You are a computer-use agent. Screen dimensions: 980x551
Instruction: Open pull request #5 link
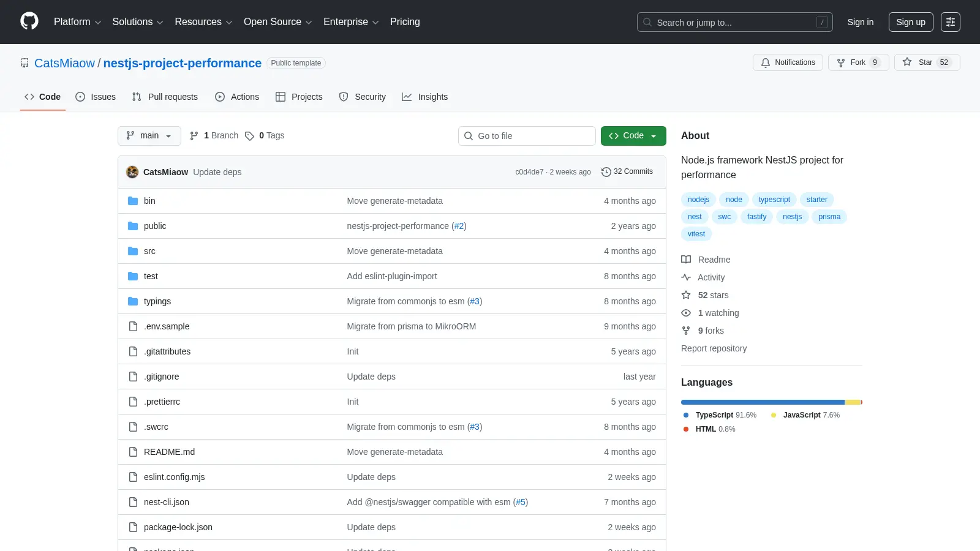pos(521,502)
